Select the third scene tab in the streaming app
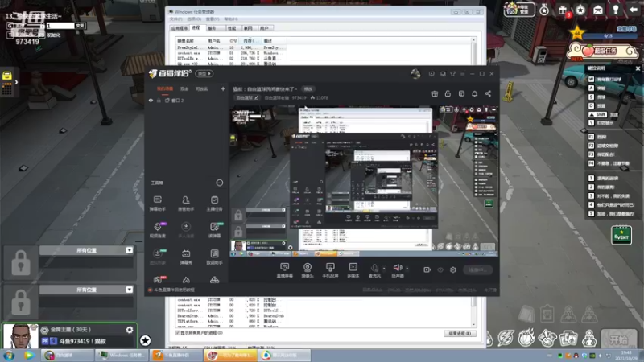This screenshot has height=362, width=644. (x=202, y=89)
